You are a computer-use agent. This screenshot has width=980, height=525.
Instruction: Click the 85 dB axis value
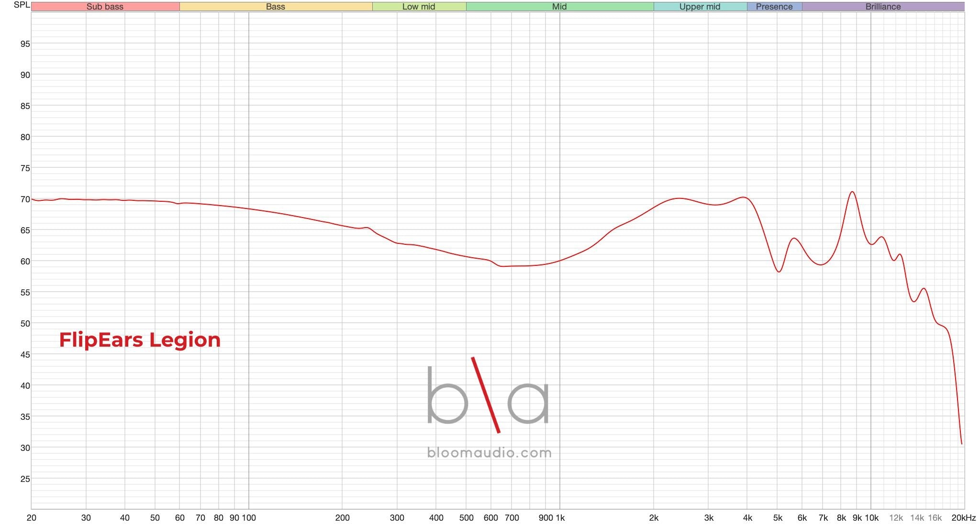[25, 106]
